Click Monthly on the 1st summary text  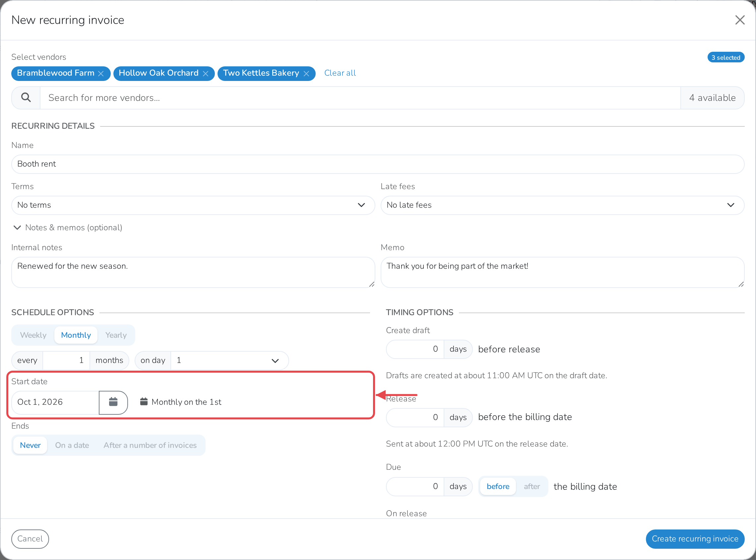[x=186, y=402]
